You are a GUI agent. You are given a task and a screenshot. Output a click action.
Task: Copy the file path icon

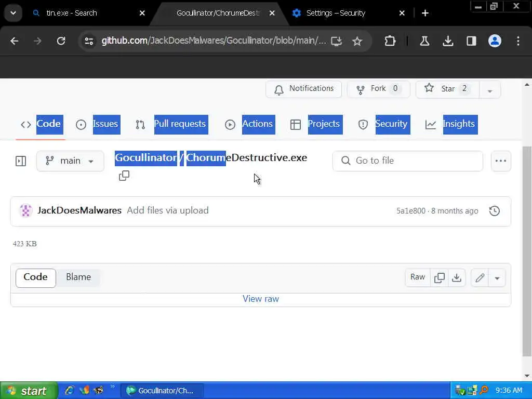pos(124,176)
